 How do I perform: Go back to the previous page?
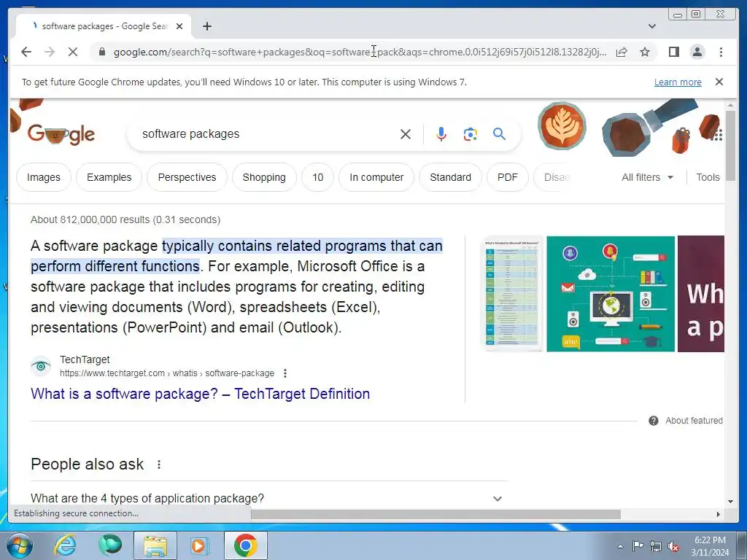[x=26, y=52]
